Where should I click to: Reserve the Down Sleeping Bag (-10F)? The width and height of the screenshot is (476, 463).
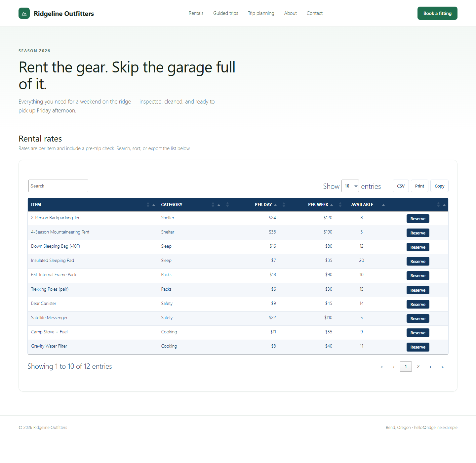[x=418, y=247]
